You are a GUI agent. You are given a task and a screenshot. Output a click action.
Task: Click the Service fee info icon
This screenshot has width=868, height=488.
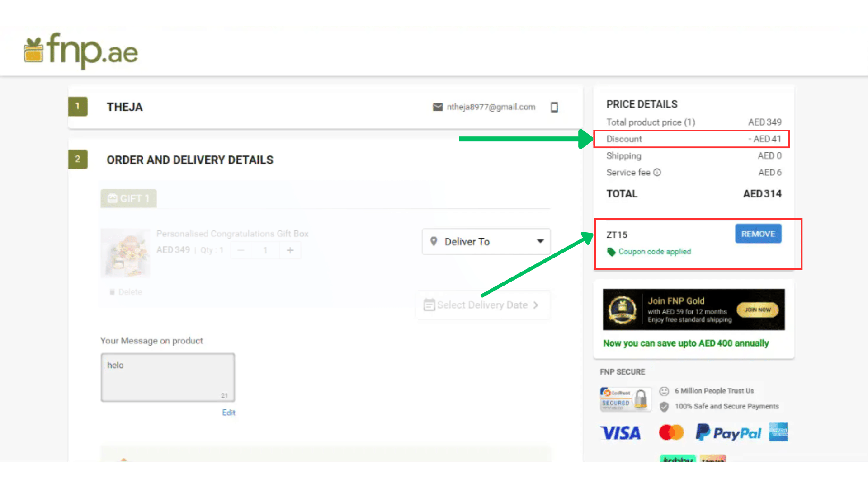657,172
